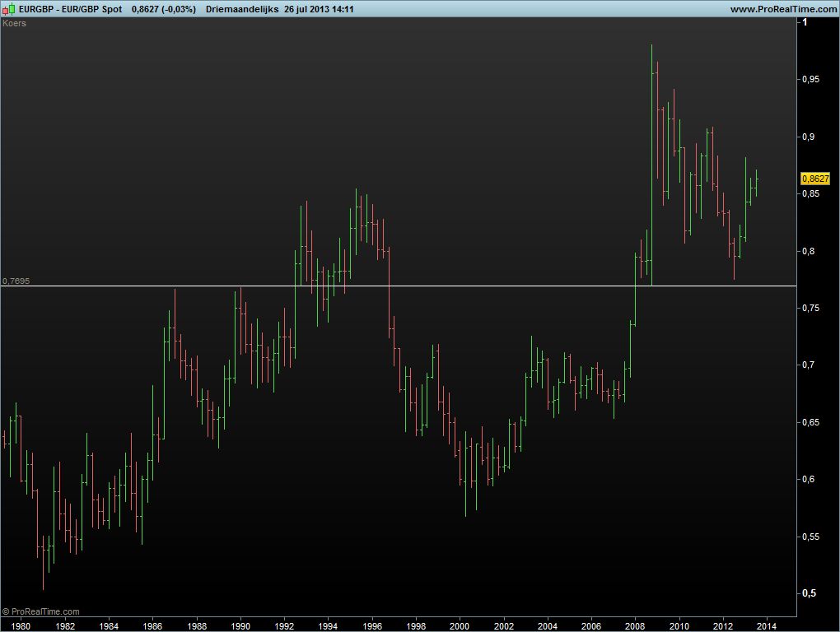Click the price value 0,8627 (-0,03%) in header
The width and height of the screenshot is (840, 632).
tap(163, 9)
